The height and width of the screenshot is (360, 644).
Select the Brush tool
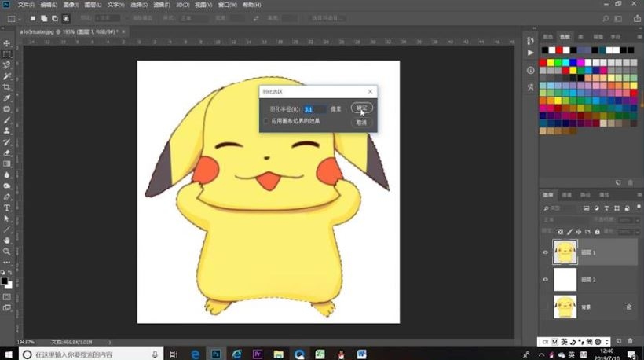(x=7, y=120)
